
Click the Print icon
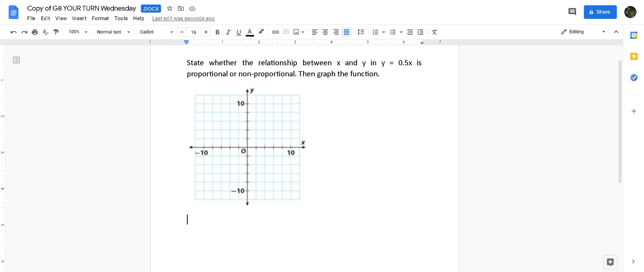click(x=35, y=32)
